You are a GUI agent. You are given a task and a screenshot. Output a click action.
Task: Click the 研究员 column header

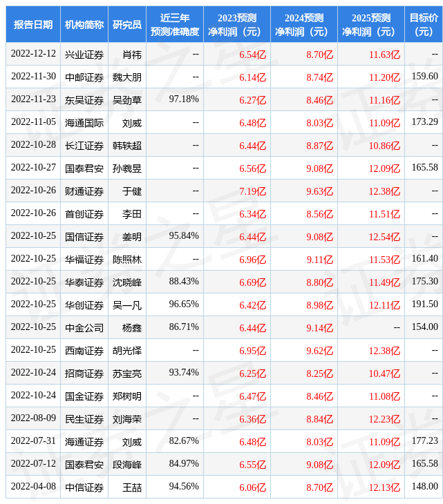[127, 25]
